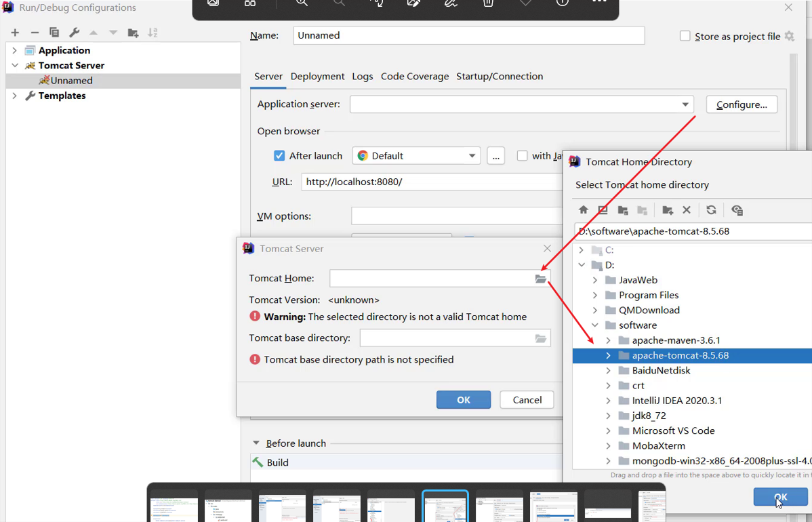Browse for Tomcat Home folder icon

(541, 279)
